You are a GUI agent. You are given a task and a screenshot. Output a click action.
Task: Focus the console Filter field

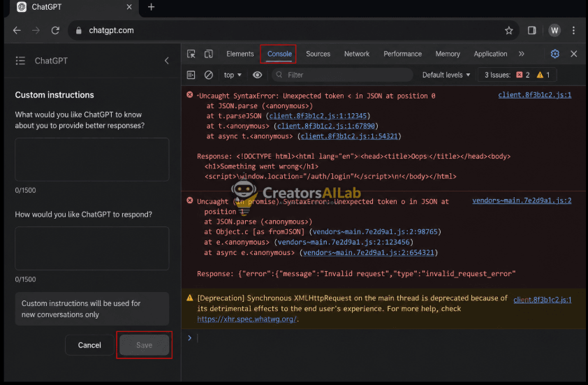tap(342, 75)
